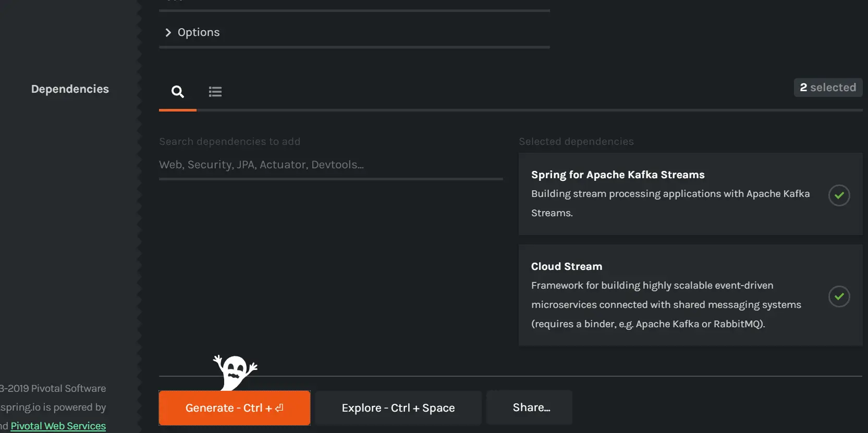Click the "2 selected" badge
The height and width of the screenshot is (433, 868).
point(828,88)
